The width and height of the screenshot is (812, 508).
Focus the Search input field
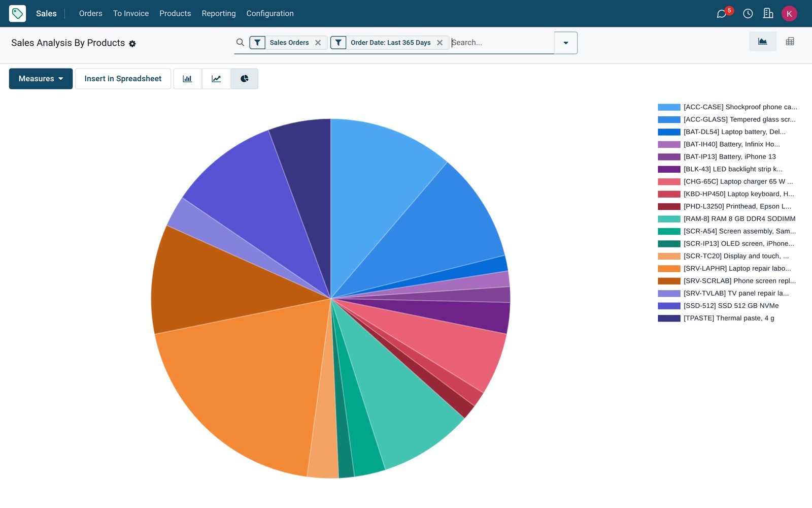point(501,43)
